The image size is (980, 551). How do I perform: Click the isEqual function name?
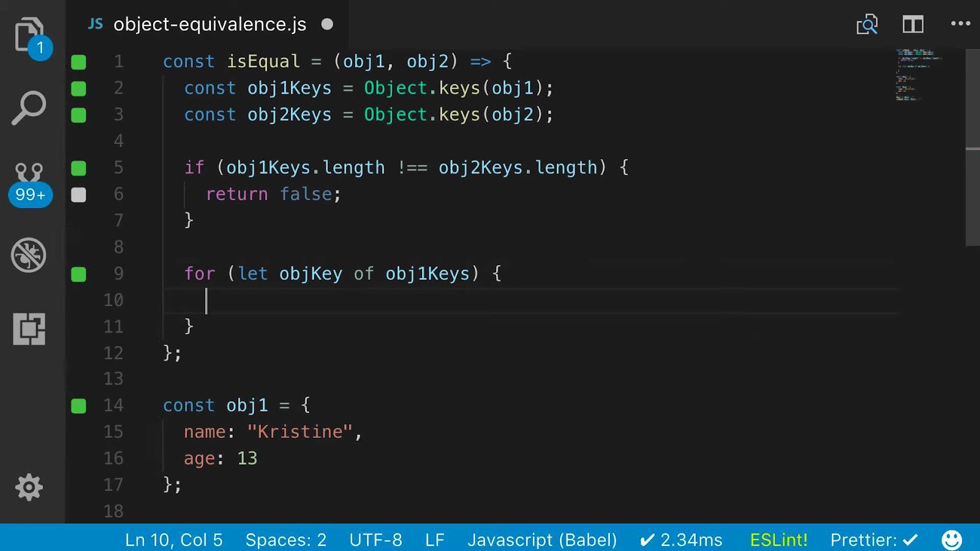pyautogui.click(x=263, y=61)
